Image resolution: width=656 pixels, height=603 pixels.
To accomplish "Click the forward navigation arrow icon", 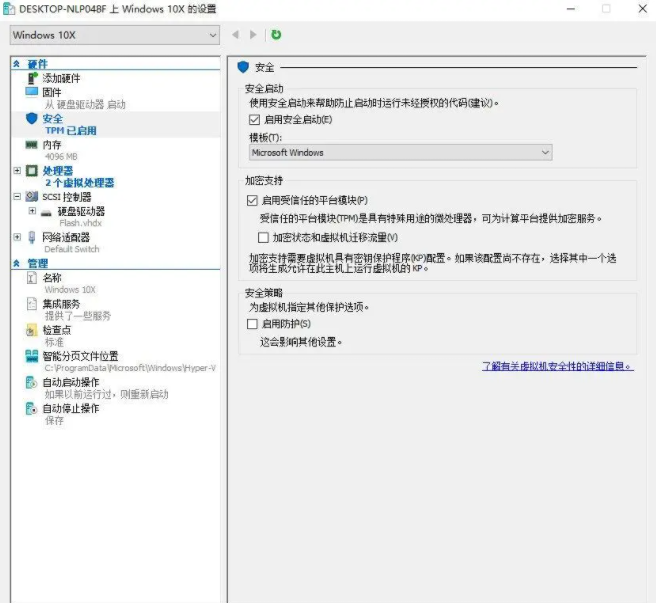I will click(253, 35).
